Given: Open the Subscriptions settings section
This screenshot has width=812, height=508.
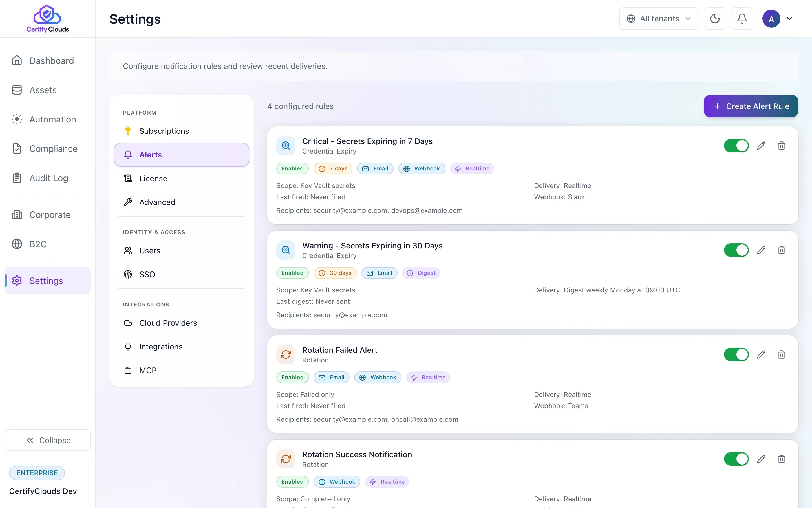Looking at the screenshot, I should [x=182, y=131].
